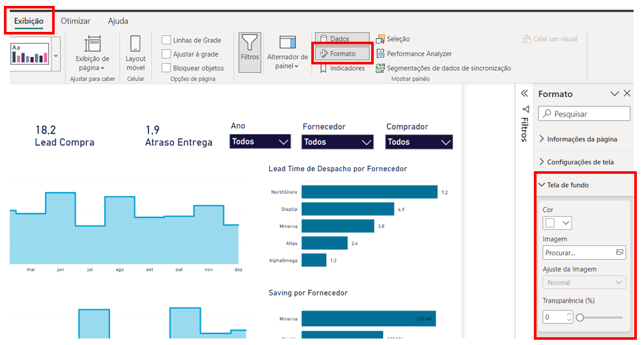Open Segmentações de dados de sincronização
Image resolution: width=644 pixels, height=345 pixels.
(x=443, y=68)
